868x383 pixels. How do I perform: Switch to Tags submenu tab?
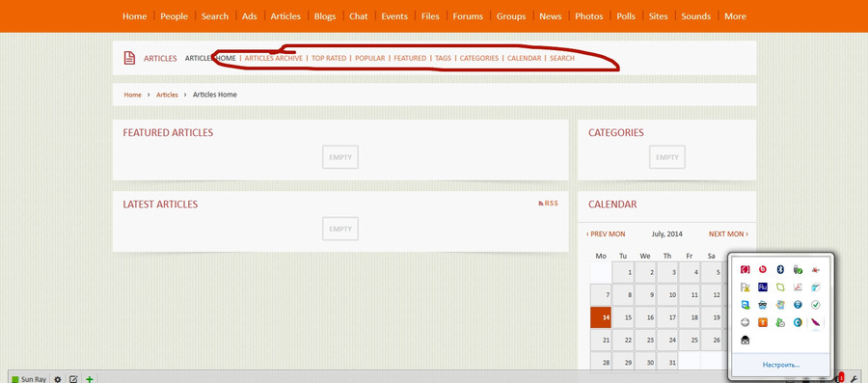click(x=443, y=58)
